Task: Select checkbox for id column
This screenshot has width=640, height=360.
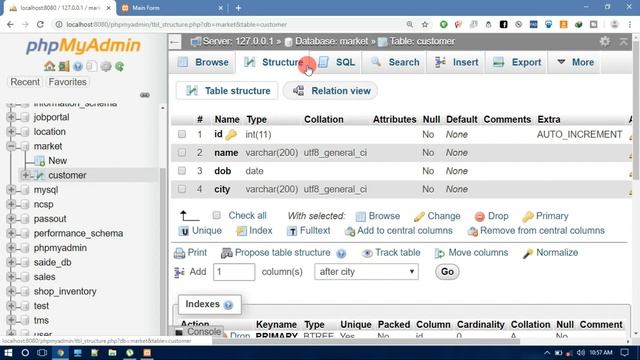Action: click(182, 134)
